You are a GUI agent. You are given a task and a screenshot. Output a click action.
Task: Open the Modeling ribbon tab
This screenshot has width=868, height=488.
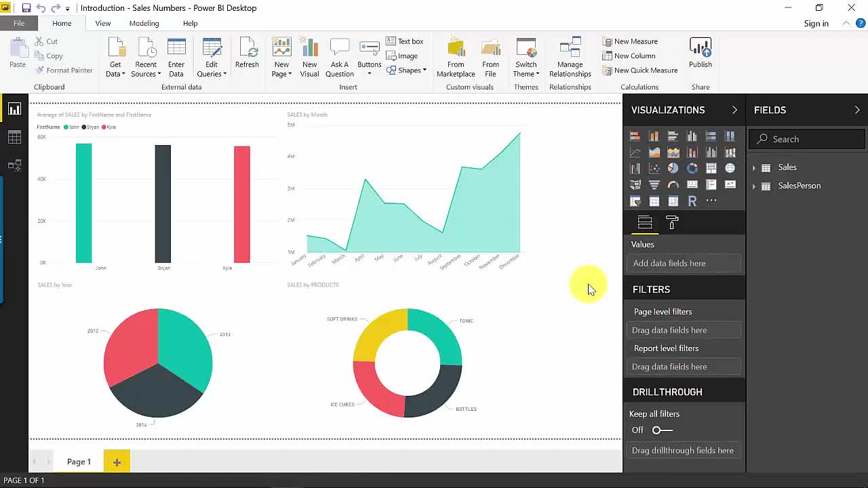pyautogui.click(x=144, y=23)
